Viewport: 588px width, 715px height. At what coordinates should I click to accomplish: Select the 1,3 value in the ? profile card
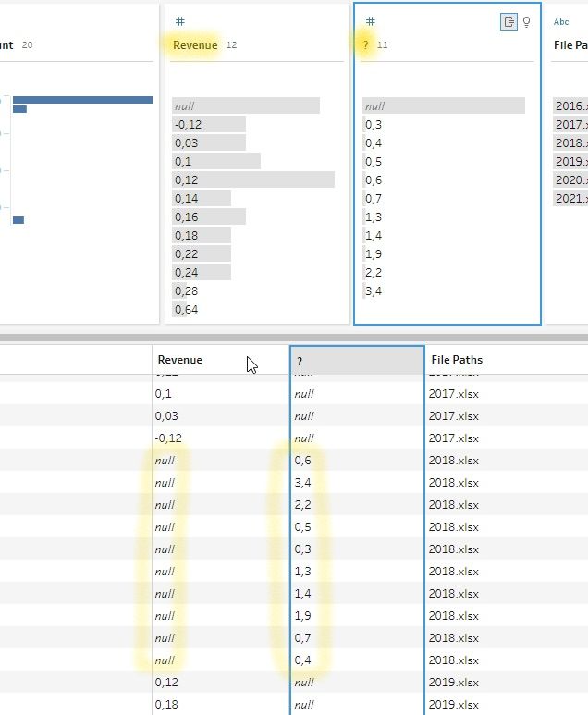(x=374, y=216)
